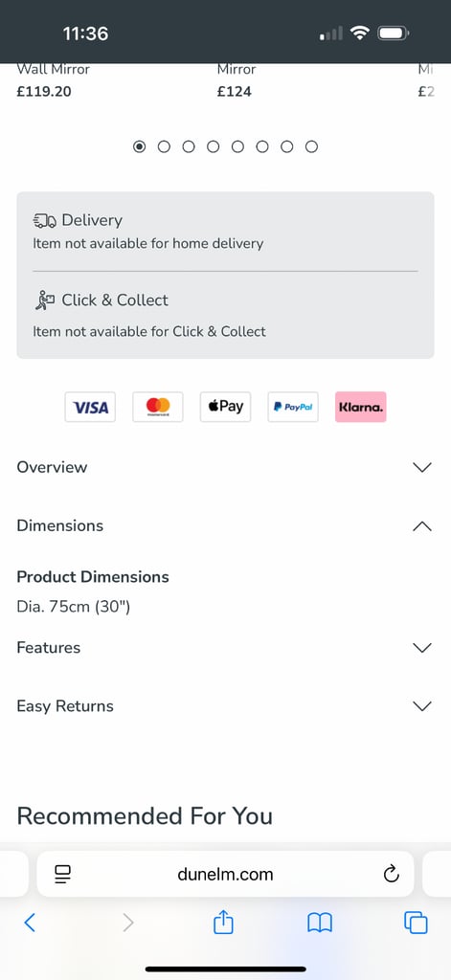Tap the Safari back arrow

point(30,922)
